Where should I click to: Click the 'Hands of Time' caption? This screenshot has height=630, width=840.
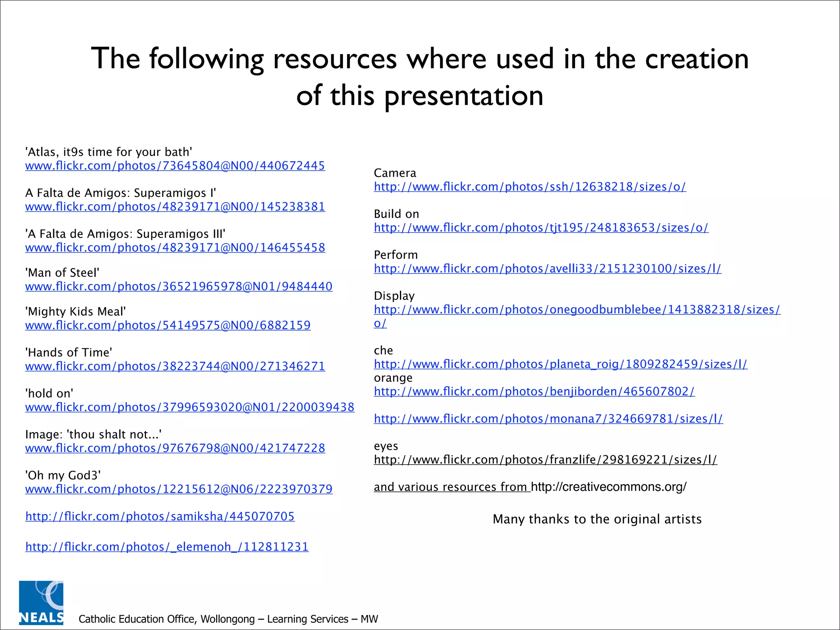(x=68, y=353)
